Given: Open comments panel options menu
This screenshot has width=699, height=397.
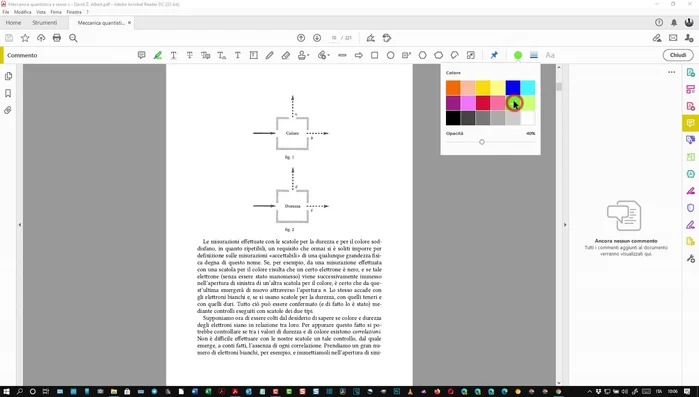Looking at the screenshot, I should pyautogui.click(x=671, y=72).
